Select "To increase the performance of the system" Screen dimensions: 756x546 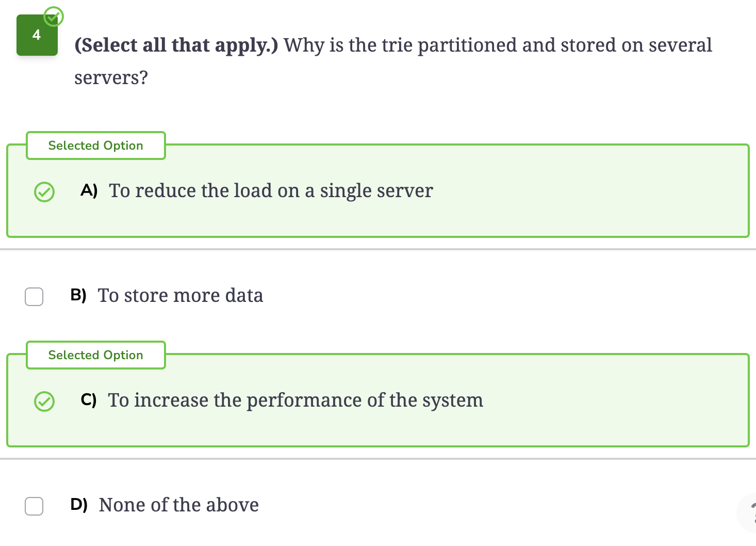click(x=295, y=400)
